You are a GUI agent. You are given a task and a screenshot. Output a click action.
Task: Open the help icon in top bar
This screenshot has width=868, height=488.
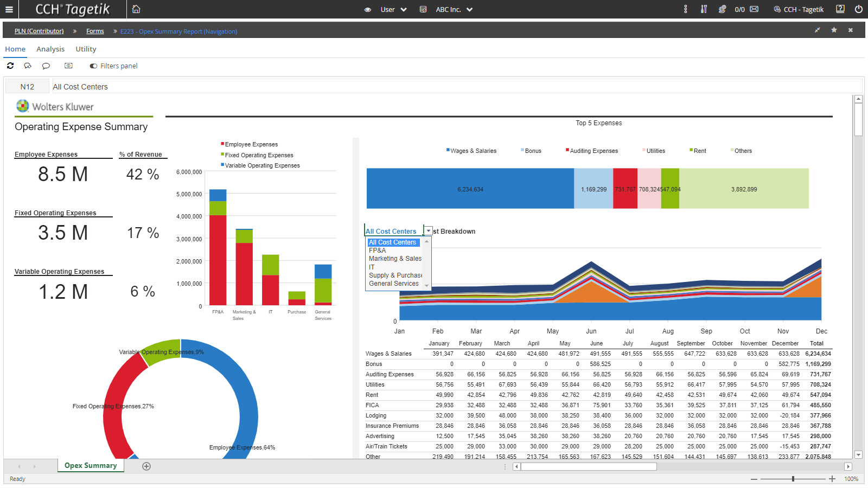[x=840, y=9]
